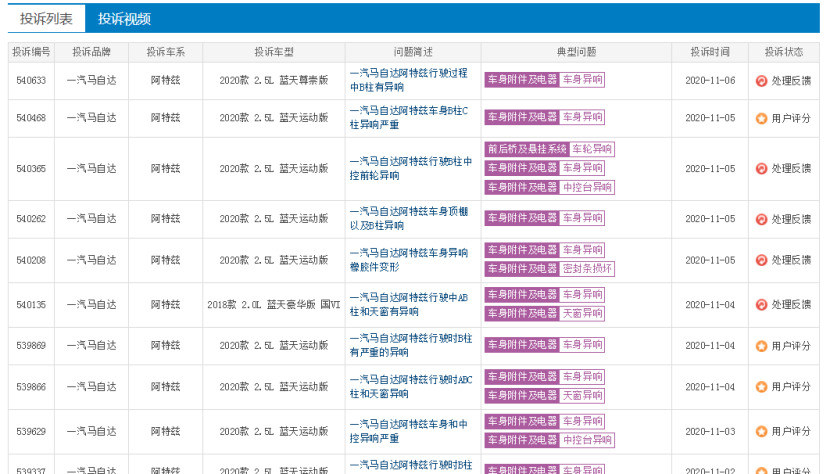Open complaint link 行驶中AB柱和天窗有异响
Viewport: 830px width, 474px height.
[x=409, y=305]
